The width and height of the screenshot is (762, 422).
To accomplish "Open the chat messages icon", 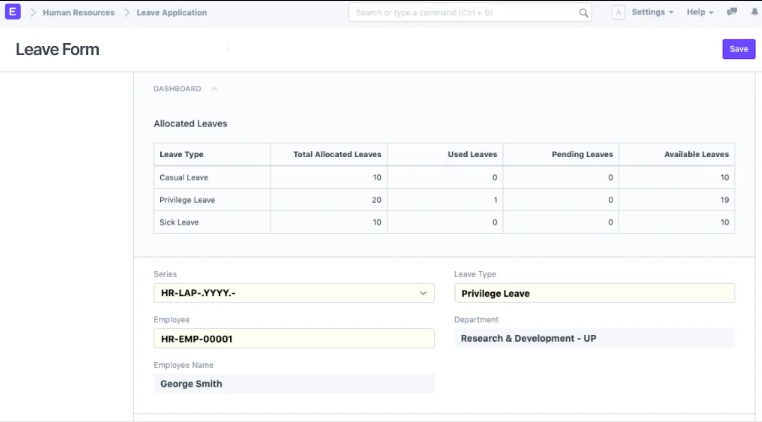I will click(732, 12).
